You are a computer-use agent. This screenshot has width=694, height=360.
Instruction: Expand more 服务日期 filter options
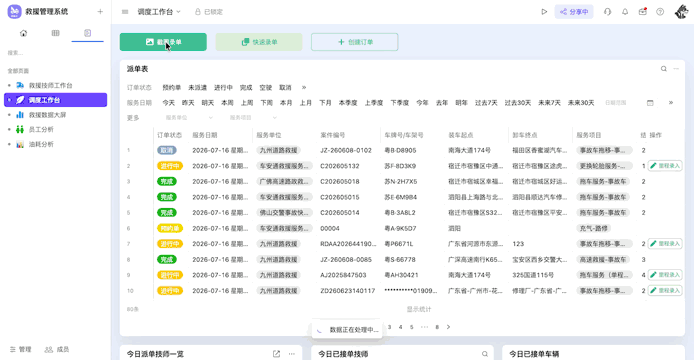click(x=671, y=103)
